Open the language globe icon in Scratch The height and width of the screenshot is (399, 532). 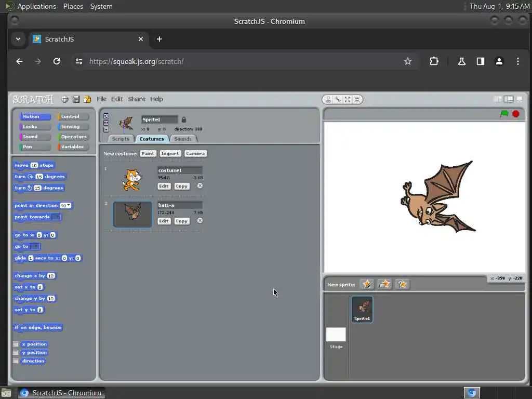point(64,99)
